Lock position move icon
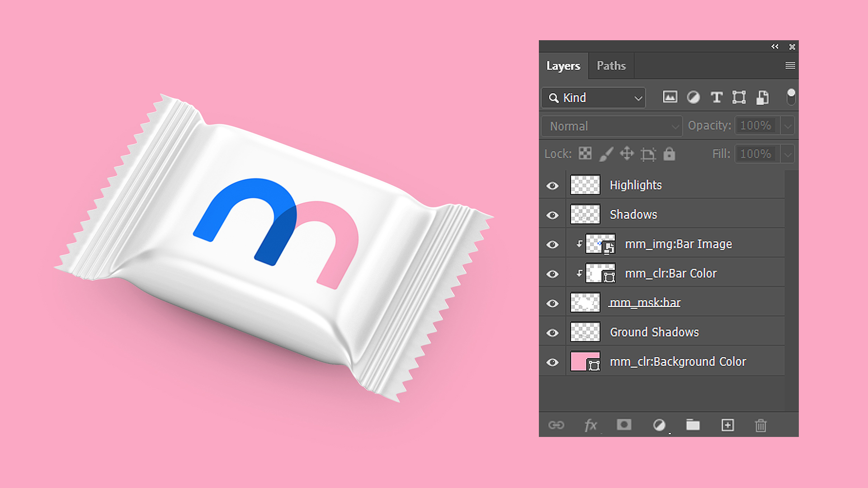This screenshot has width=868, height=488. (627, 154)
